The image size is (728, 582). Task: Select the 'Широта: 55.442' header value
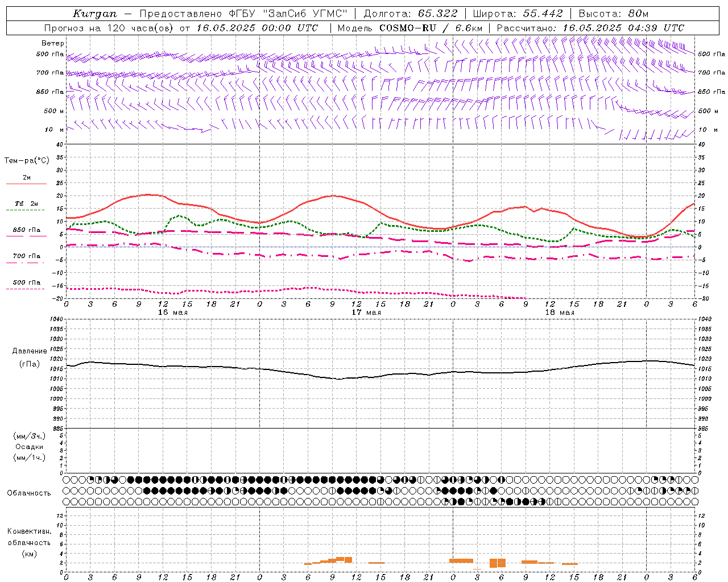(x=518, y=14)
